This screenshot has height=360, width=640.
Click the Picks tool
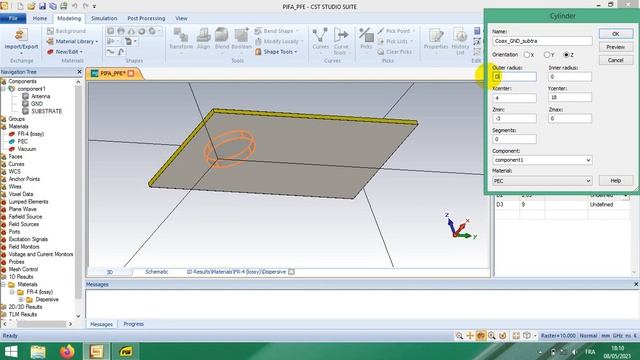(x=366, y=39)
